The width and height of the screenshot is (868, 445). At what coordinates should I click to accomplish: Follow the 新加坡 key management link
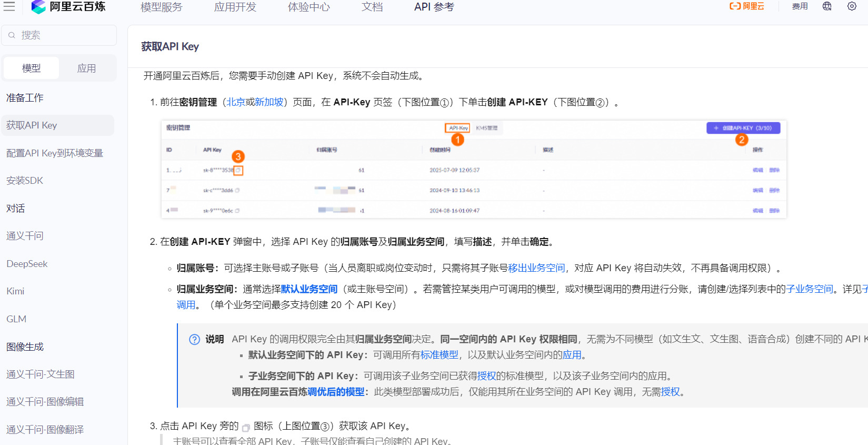click(269, 102)
